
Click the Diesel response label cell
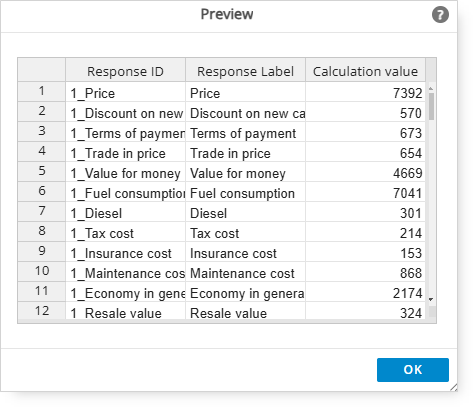[245, 212]
